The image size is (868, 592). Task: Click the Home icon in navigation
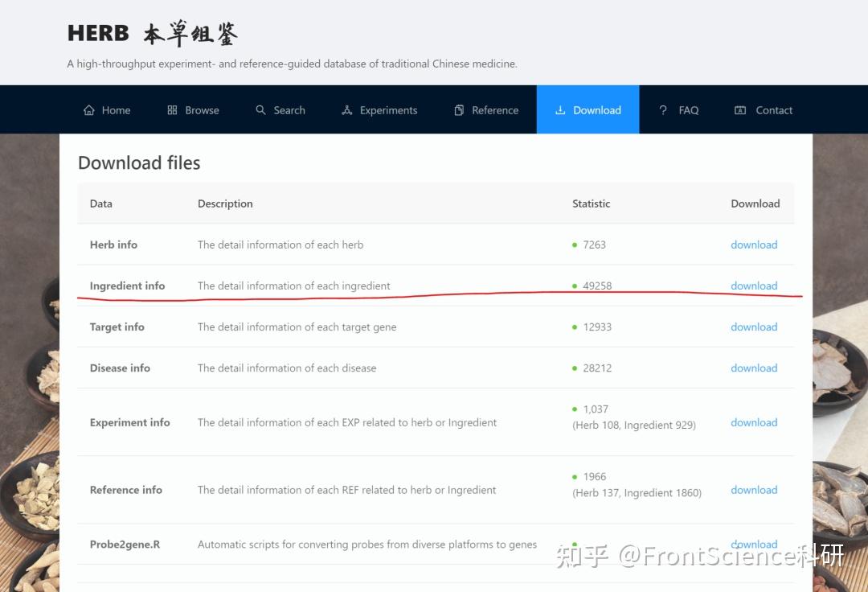tap(89, 109)
